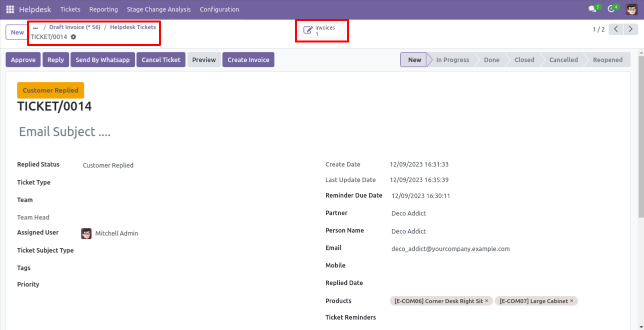
Task: Open the Invoices 1 smart button
Action: 322,31
